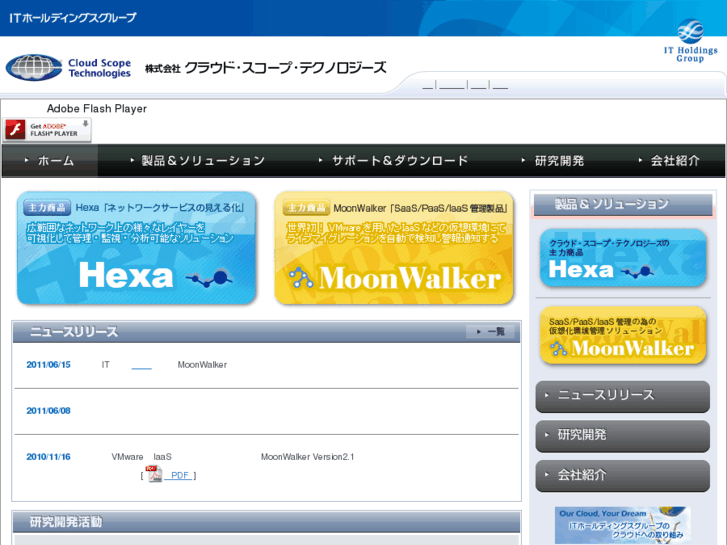Click the small Hexa banner in sidebar

pyautogui.click(x=623, y=257)
